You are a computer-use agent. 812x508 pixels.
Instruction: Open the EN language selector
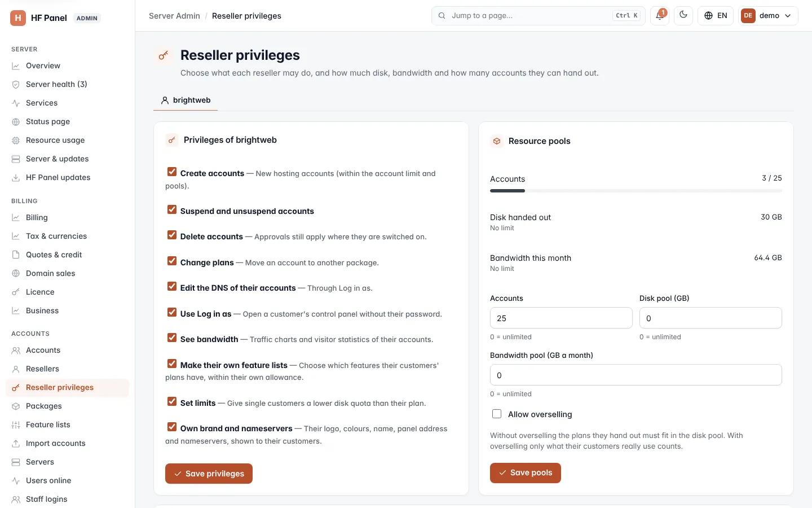(716, 16)
